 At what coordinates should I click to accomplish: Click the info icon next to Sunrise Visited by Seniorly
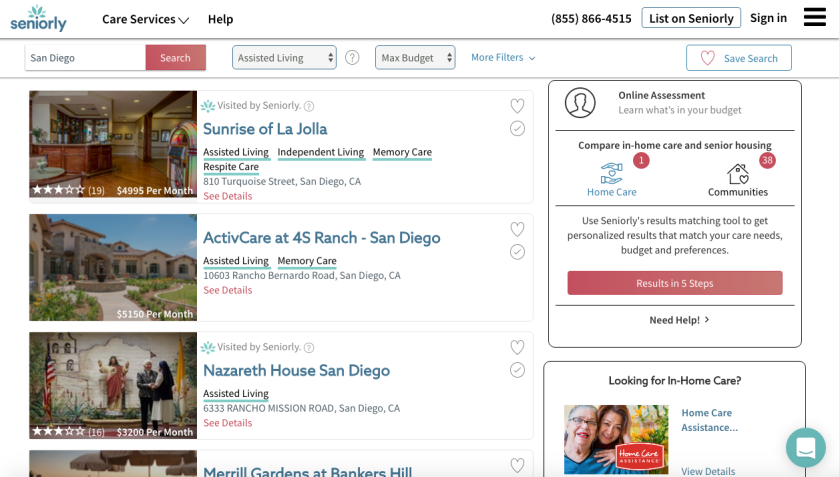pyautogui.click(x=309, y=106)
